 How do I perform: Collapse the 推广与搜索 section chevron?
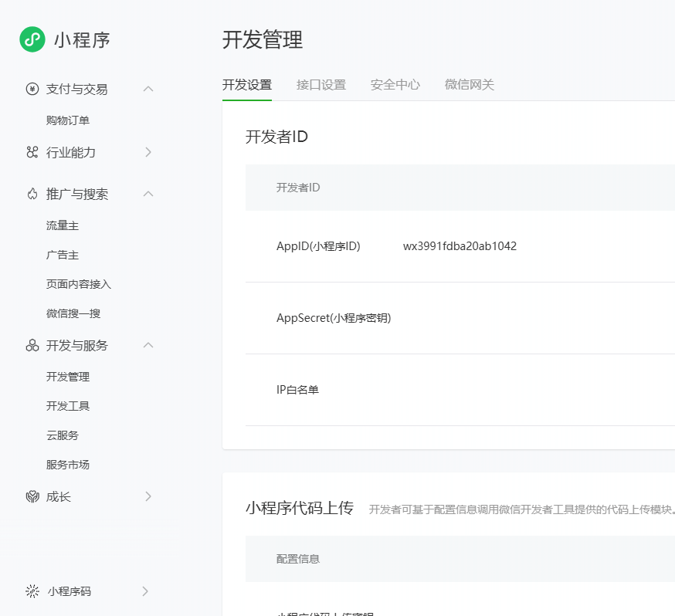[x=148, y=194]
